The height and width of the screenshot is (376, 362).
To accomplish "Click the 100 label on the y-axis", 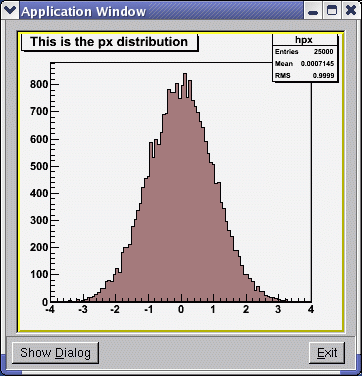I will pos(39,275).
